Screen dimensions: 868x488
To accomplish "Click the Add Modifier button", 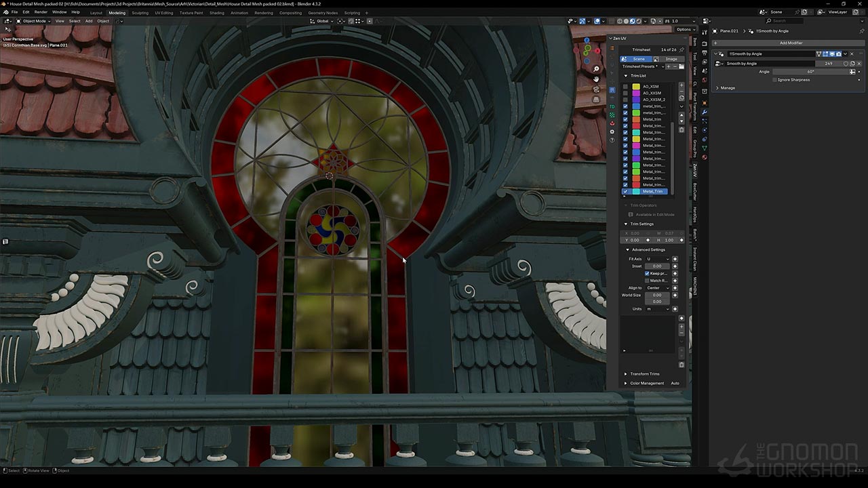I will point(791,43).
